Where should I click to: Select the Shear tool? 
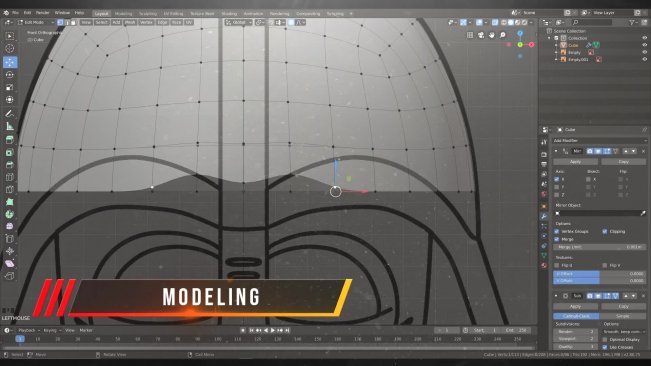pos(10,264)
